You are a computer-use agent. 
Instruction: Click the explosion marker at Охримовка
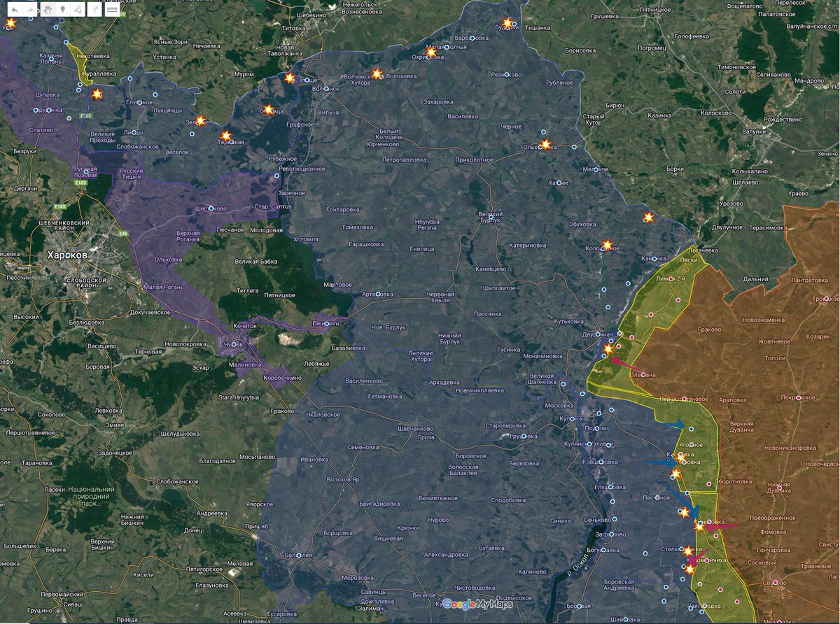[431, 52]
